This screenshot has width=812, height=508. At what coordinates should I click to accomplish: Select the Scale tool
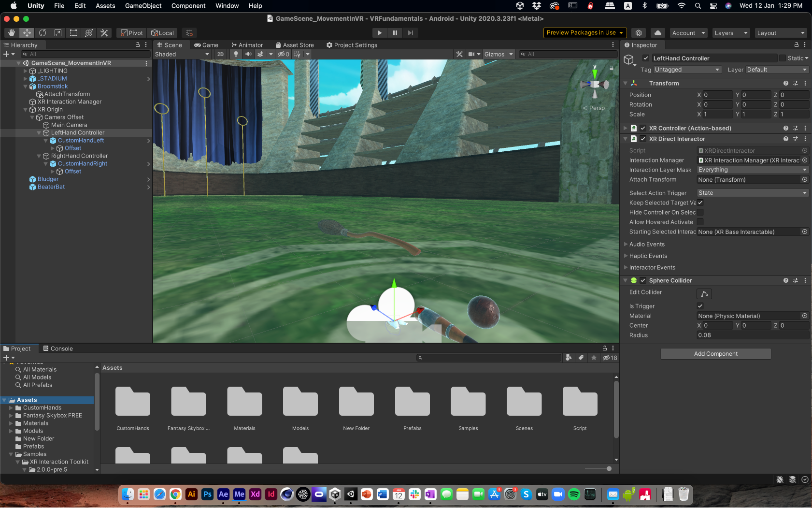coord(58,33)
